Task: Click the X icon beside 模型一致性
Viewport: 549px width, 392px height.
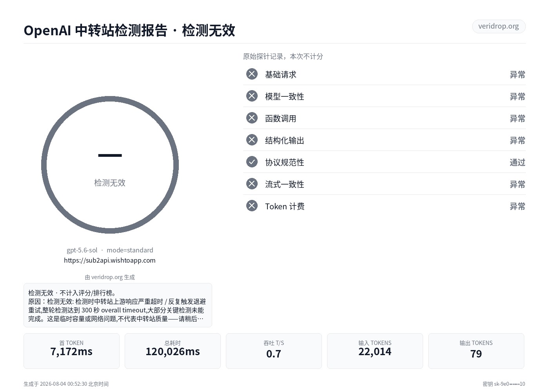Action: [252, 96]
